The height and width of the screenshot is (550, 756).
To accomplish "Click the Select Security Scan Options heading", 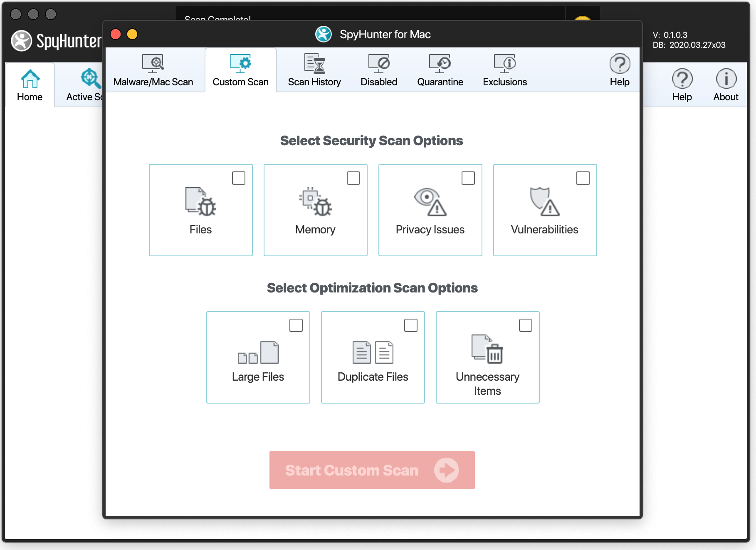I will (372, 141).
